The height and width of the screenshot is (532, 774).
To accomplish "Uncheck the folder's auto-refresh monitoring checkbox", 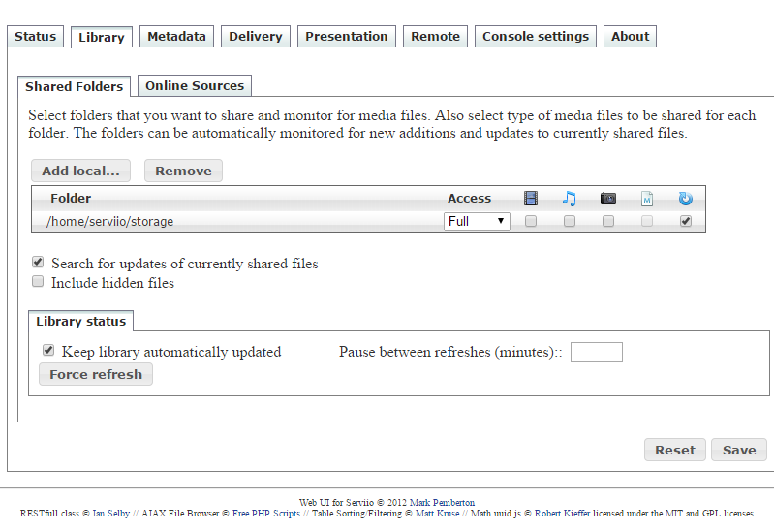I will 686,221.
